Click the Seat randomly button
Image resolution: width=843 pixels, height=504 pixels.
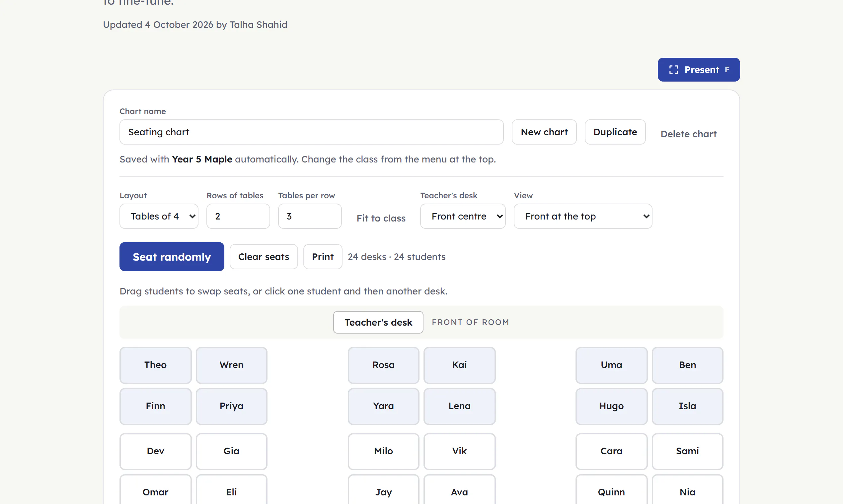click(172, 257)
